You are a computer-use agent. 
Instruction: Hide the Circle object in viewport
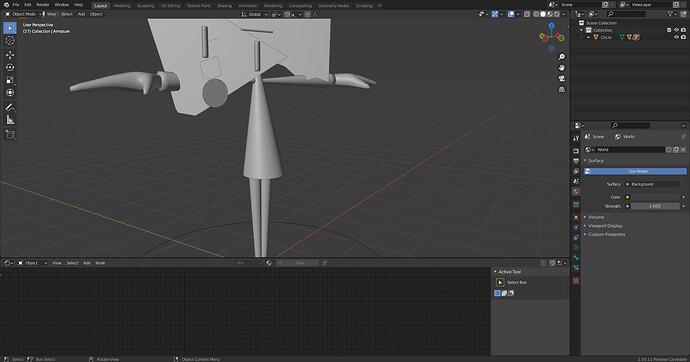tap(676, 37)
